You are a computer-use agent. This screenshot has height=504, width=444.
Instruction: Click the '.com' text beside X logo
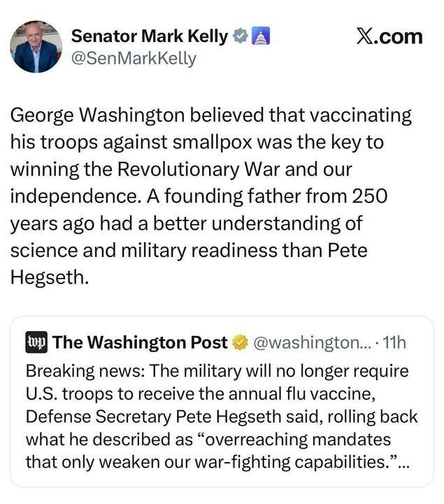pyautogui.click(x=401, y=36)
